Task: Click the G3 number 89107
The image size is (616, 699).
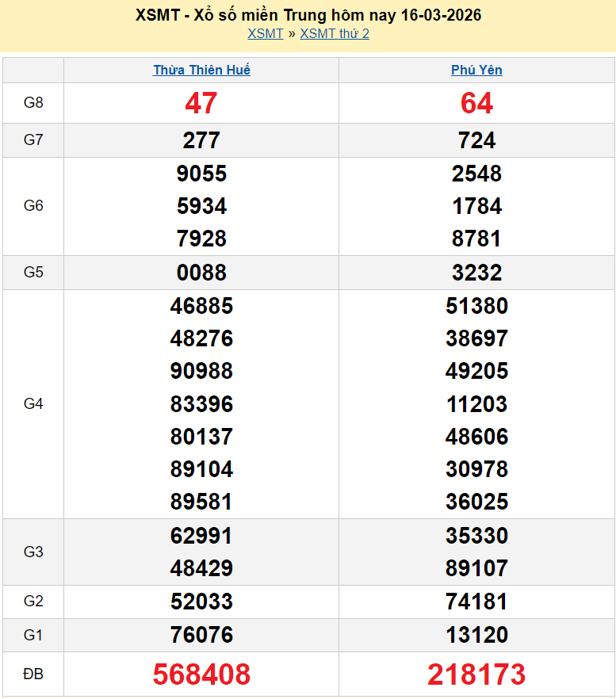Action: 476,568
